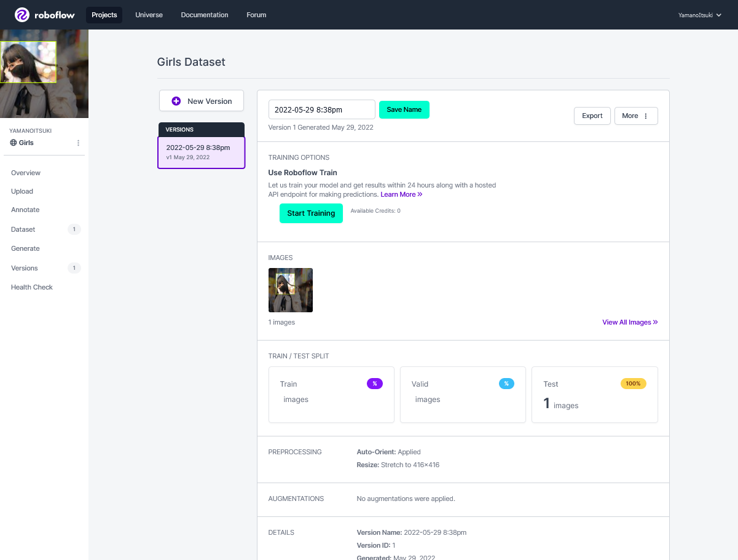Click the purple Train percent badge

pyautogui.click(x=375, y=384)
